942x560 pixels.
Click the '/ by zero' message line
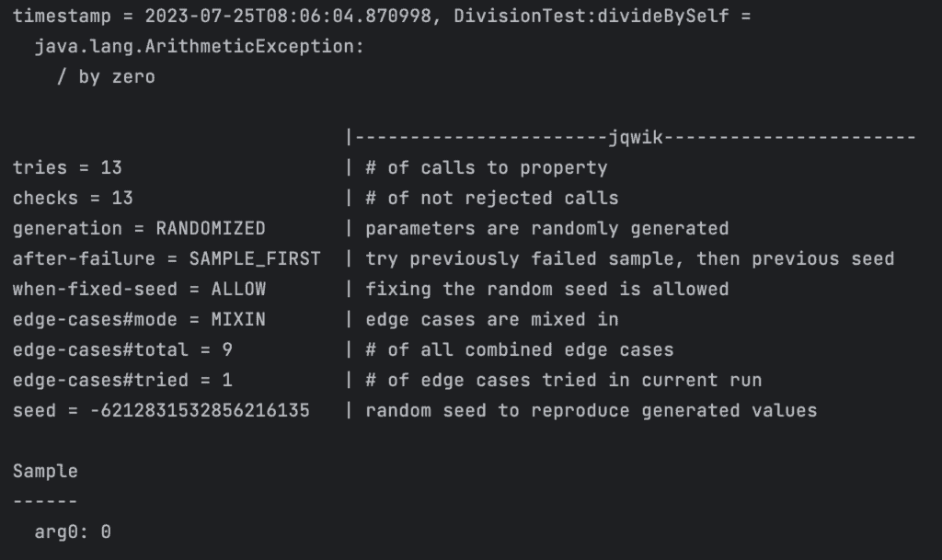pyautogui.click(x=106, y=77)
